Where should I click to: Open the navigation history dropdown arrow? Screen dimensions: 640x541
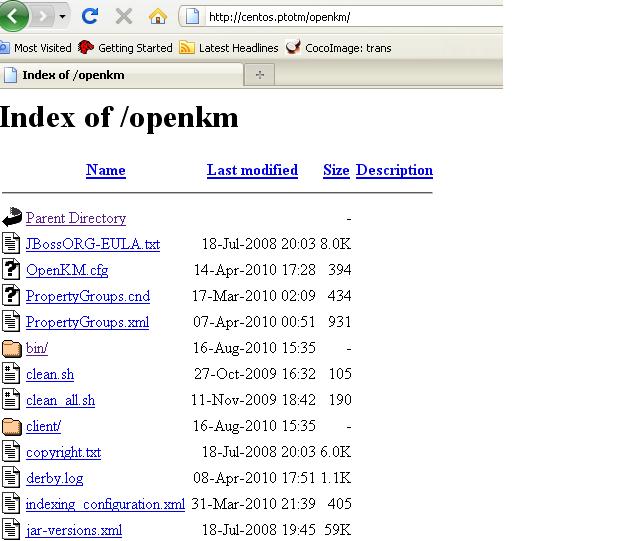click(x=62, y=17)
